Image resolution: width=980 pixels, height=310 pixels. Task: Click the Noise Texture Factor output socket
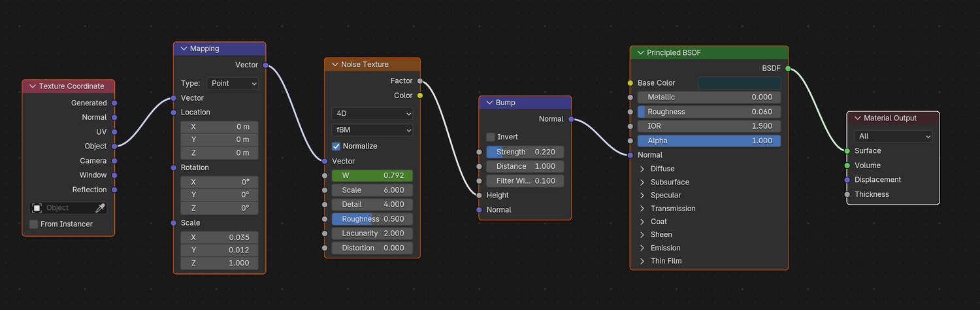[419, 81]
